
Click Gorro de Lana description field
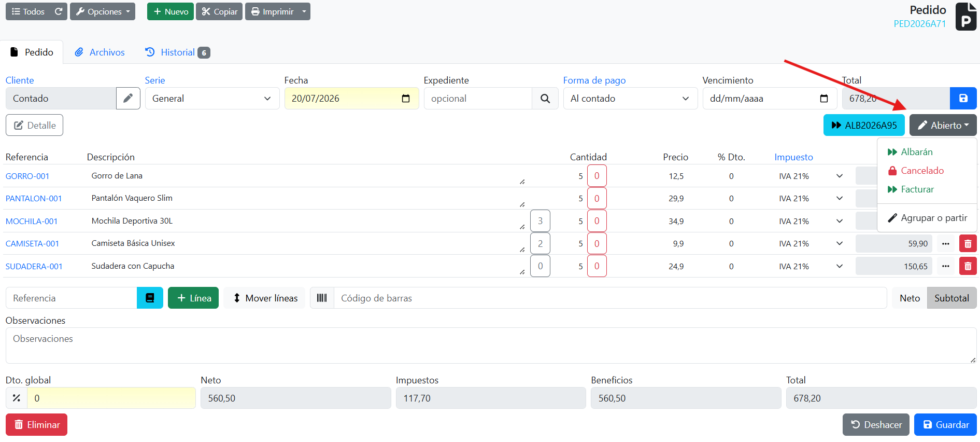coord(307,176)
